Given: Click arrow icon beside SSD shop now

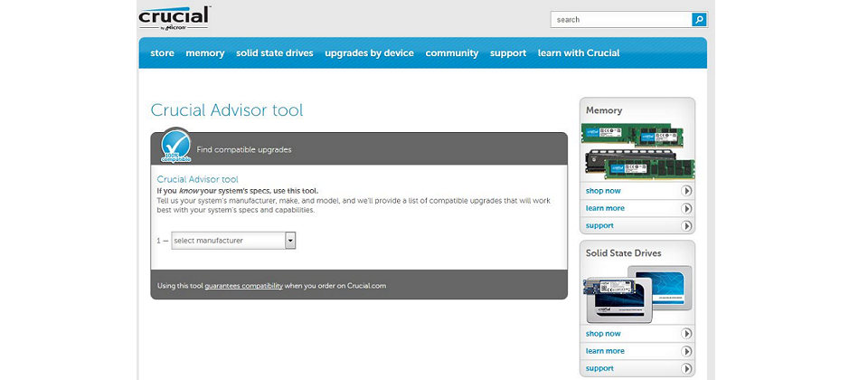Looking at the screenshot, I should point(686,334).
